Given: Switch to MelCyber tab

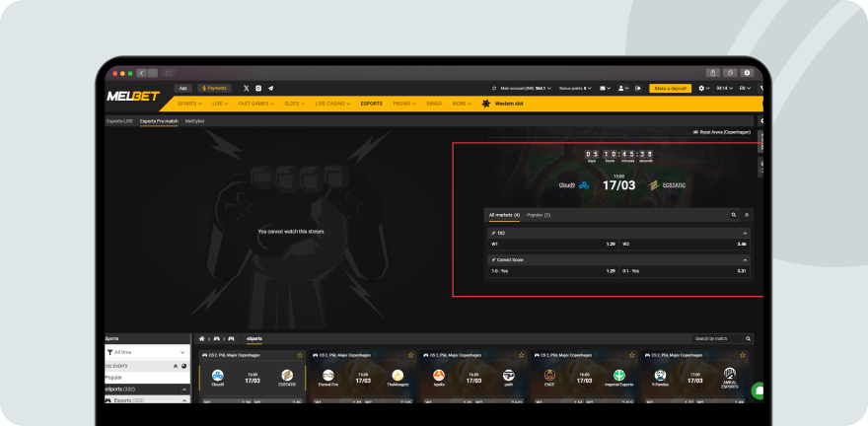Looking at the screenshot, I should [195, 121].
